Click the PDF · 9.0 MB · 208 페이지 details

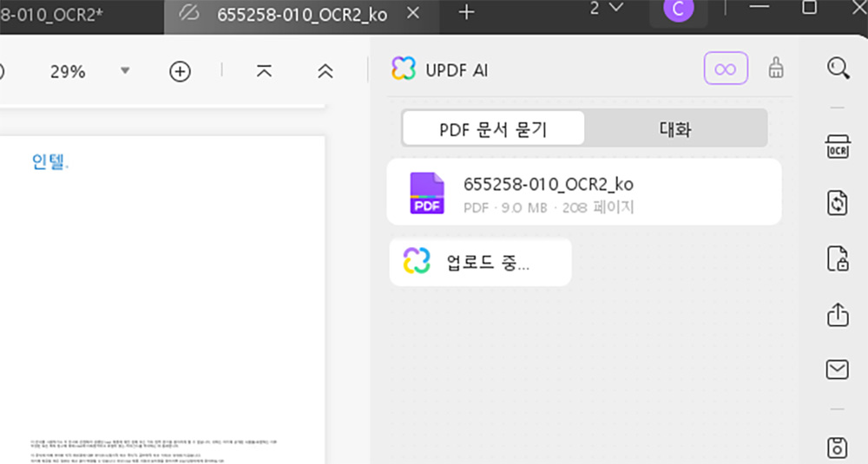[x=549, y=207]
